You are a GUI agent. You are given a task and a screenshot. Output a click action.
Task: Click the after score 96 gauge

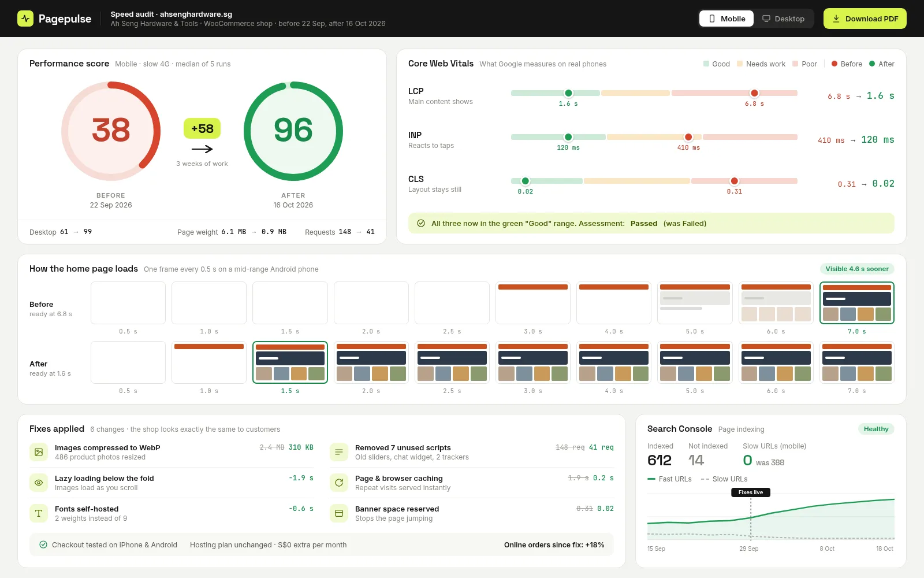(x=293, y=131)
